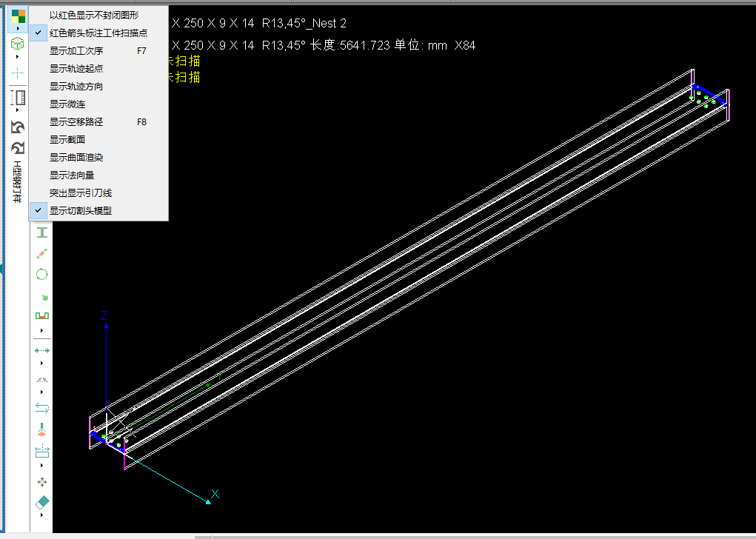The height and width of the screenshot is (539, 756).
Task: Enable 突出显示引刀线 menu option
Action: click(x=98, y=192)
